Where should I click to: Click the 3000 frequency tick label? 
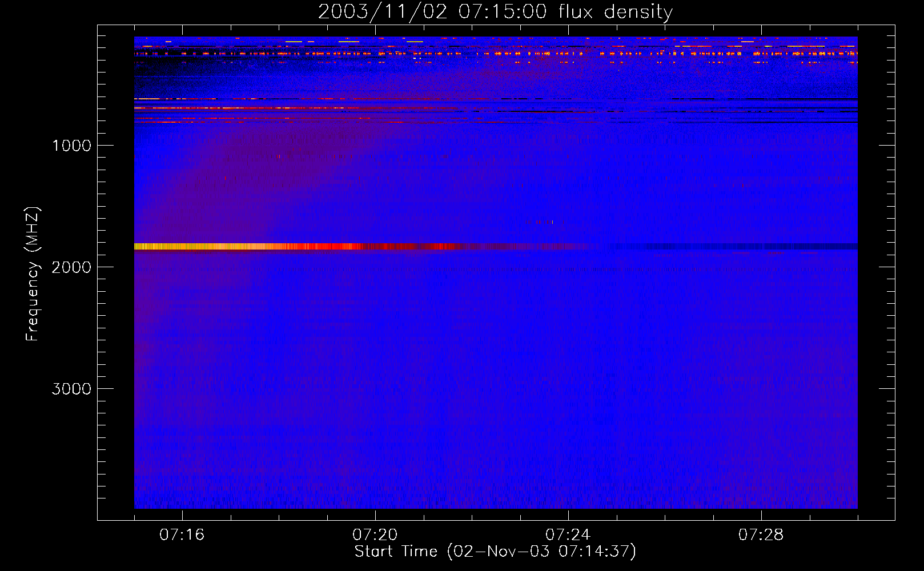(x=71, y=389)
